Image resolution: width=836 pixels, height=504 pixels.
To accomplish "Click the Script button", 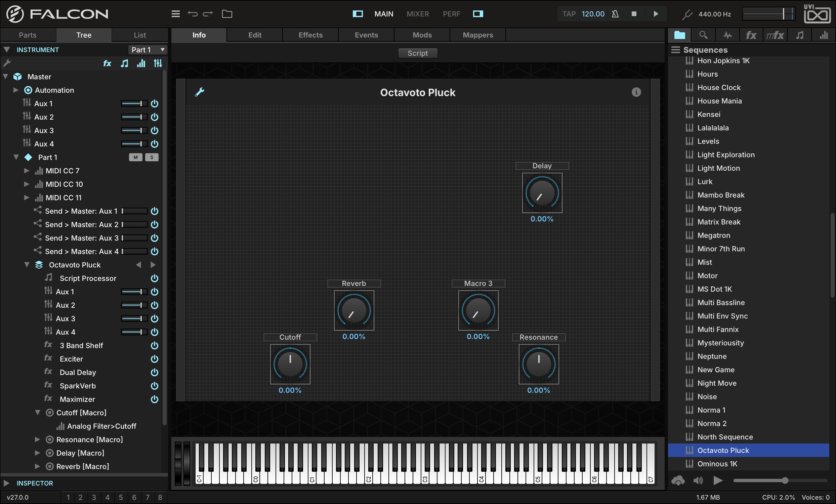I will 418,53.
